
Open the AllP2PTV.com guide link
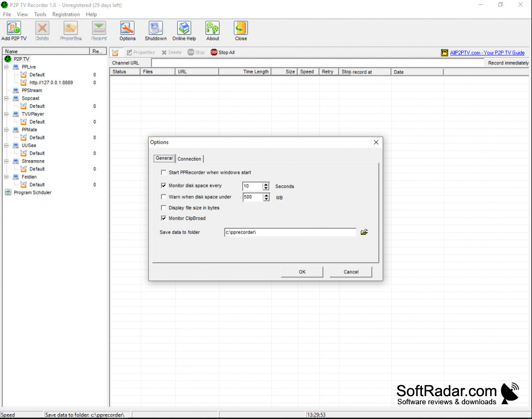point(487,53)
